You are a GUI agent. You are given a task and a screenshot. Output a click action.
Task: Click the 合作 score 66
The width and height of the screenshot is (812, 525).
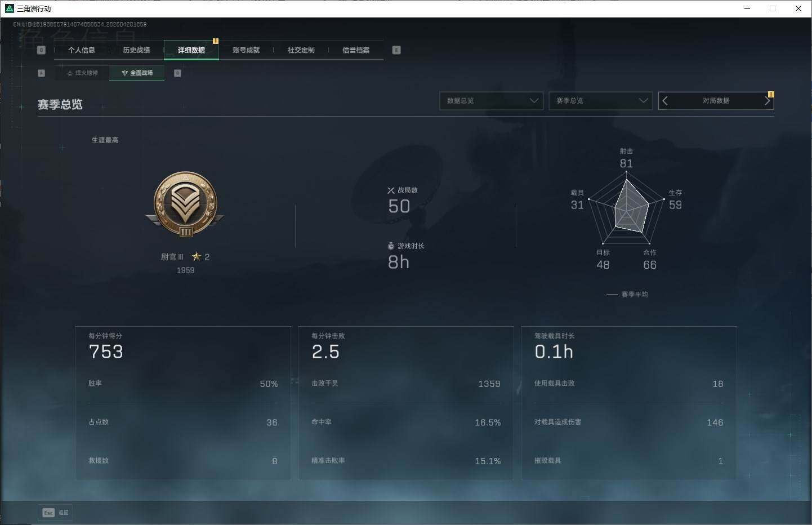tap(650, 265)
